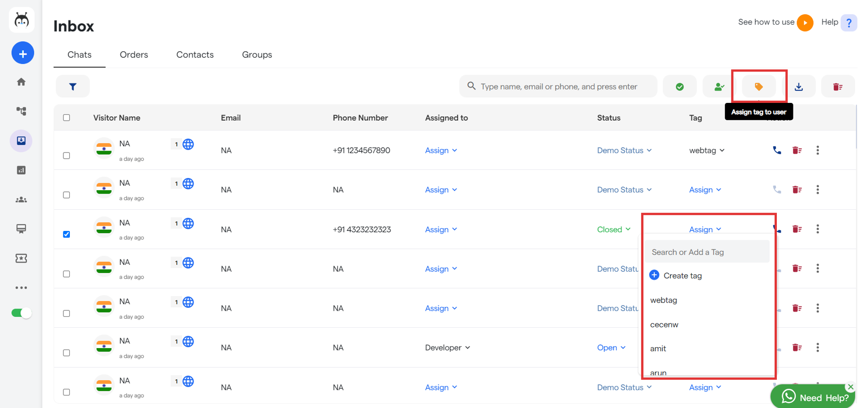Click the green checkmark status icon in toolbar
The image size is (868, 408).
click(x=680, y=87)
